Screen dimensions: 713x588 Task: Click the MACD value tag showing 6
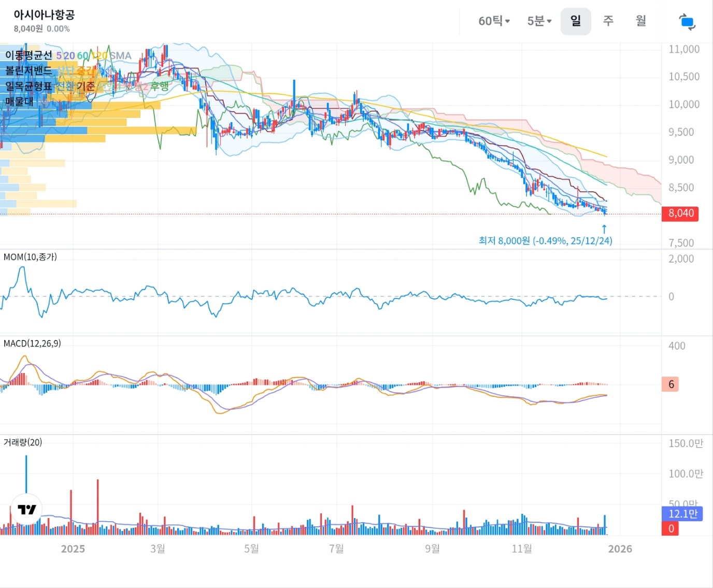click(x=671, y=384)
